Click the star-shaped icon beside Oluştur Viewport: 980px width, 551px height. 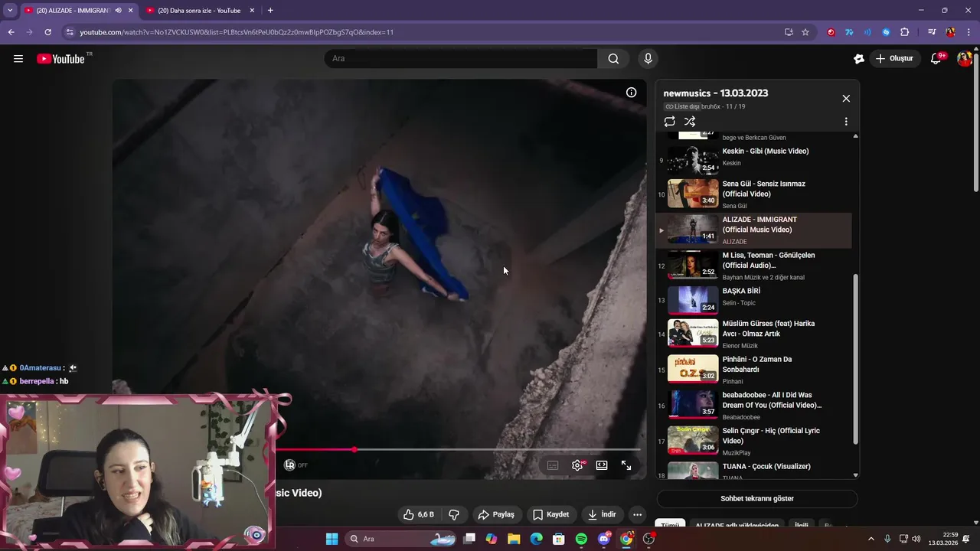[x=859, y=59]
